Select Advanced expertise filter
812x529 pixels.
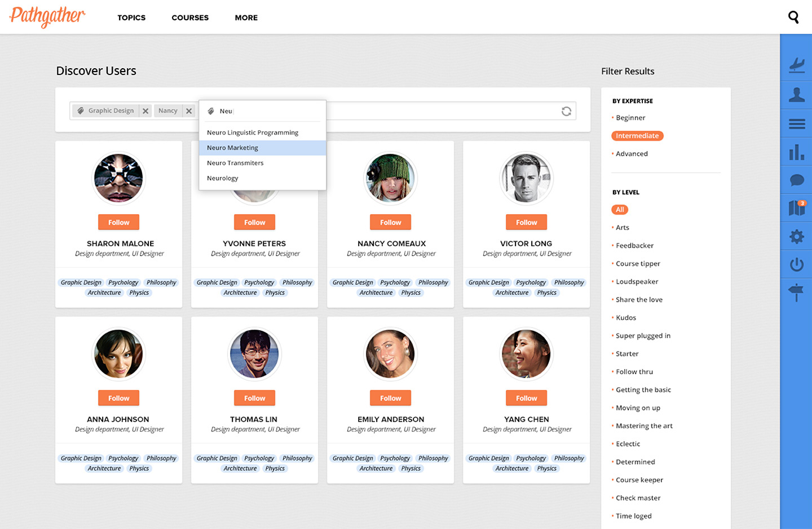(x=632, y=154)
